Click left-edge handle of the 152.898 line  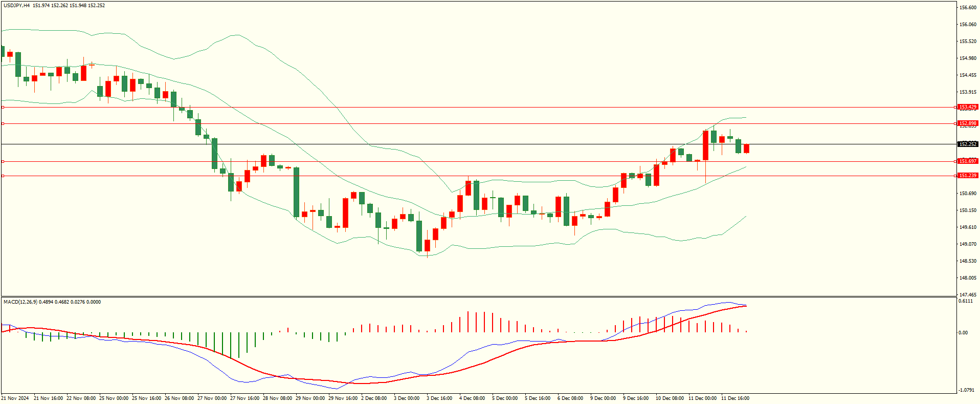click(x=3, y=123)
